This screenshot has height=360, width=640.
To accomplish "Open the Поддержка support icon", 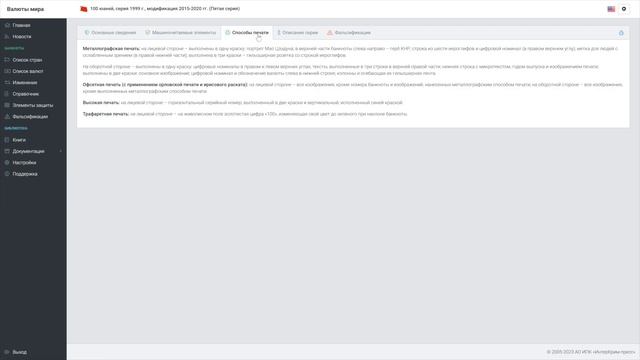I will click(x=7, y=174).
